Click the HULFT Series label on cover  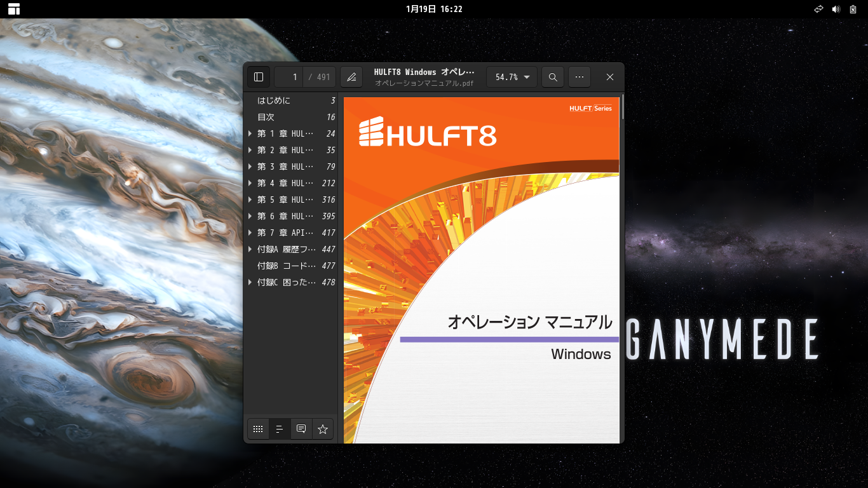click(591, 108)
